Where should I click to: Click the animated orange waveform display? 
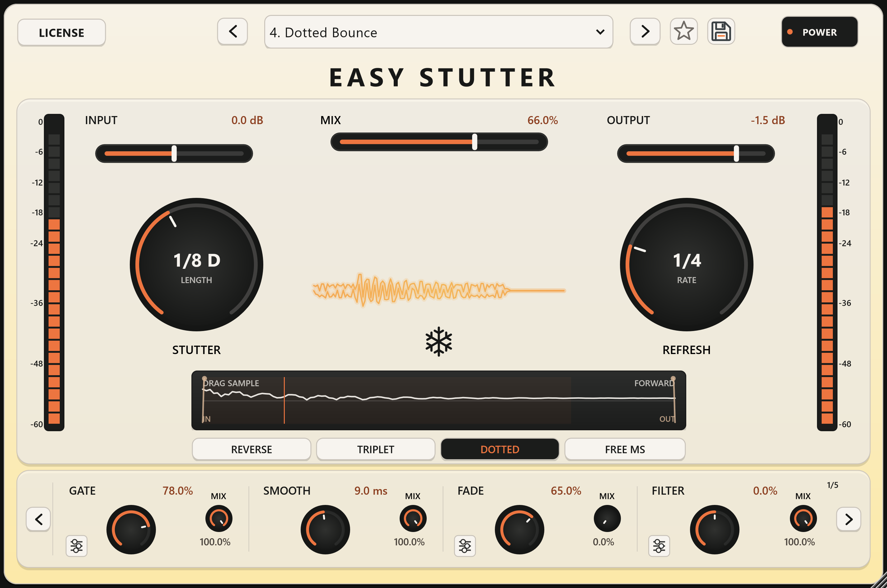[439, 290]
